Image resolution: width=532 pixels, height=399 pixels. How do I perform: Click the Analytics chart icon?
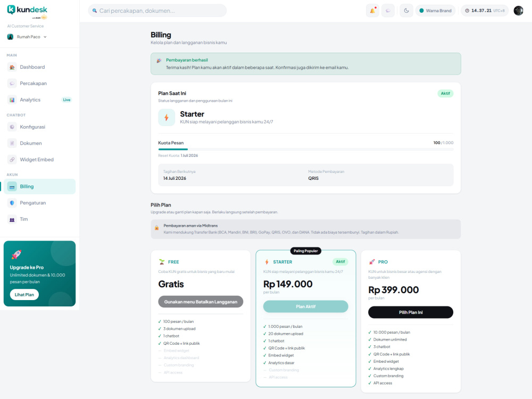[x=12, y=100]
